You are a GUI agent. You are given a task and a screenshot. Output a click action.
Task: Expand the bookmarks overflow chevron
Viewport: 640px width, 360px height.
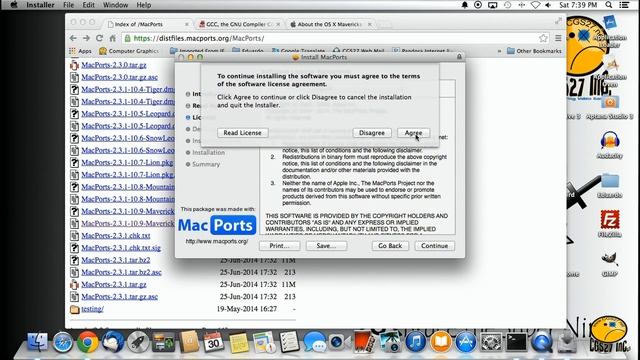[x=499, y=51]
